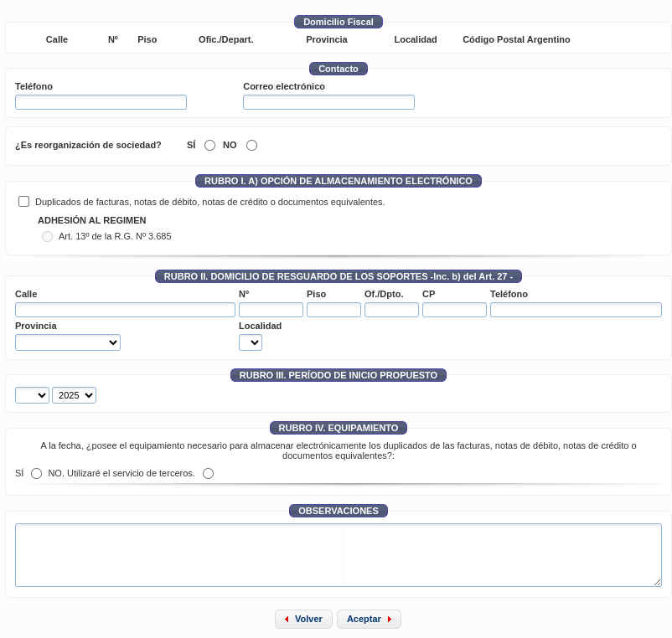
Task: Select NO for reorganización de sociedad
Action: pyautogui.click(x=251, y=146)
